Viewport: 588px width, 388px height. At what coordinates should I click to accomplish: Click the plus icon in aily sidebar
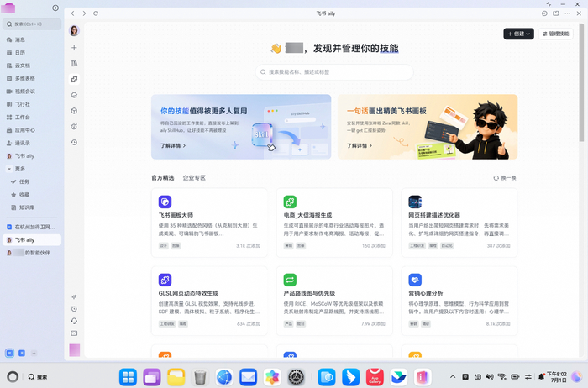pyautogui.click(x=74, y=48)
